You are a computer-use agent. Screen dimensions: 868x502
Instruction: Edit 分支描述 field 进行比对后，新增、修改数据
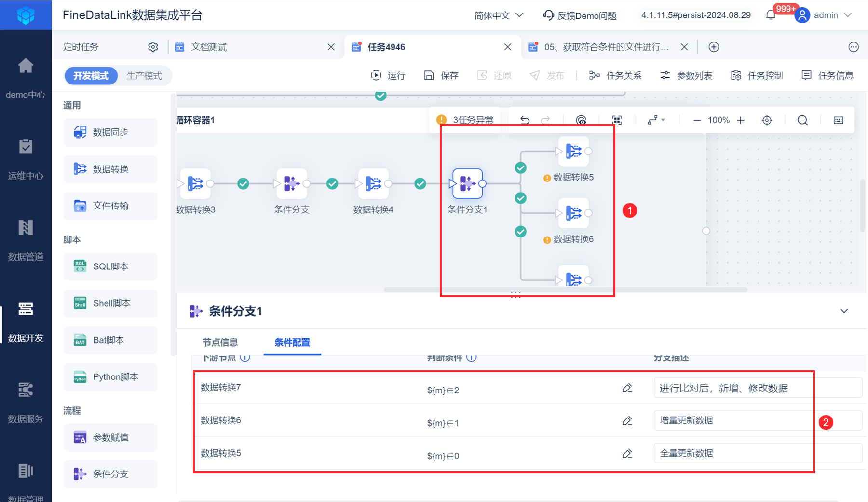[758, 388]
